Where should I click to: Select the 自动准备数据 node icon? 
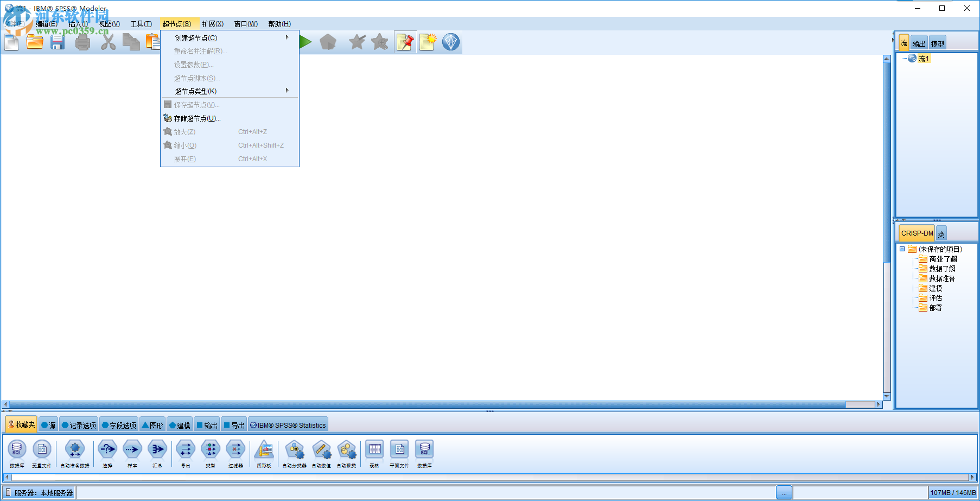tap(75, 451)
